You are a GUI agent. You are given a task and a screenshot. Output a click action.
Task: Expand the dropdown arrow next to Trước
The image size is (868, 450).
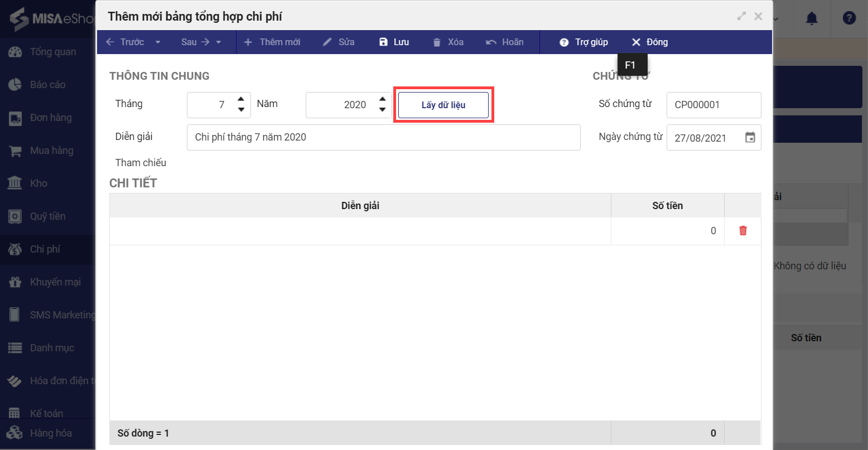158,42
